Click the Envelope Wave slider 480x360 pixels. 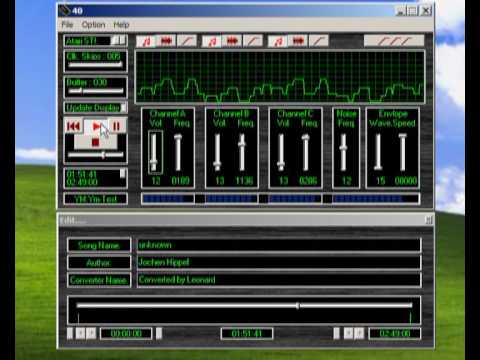click(378, 152)
